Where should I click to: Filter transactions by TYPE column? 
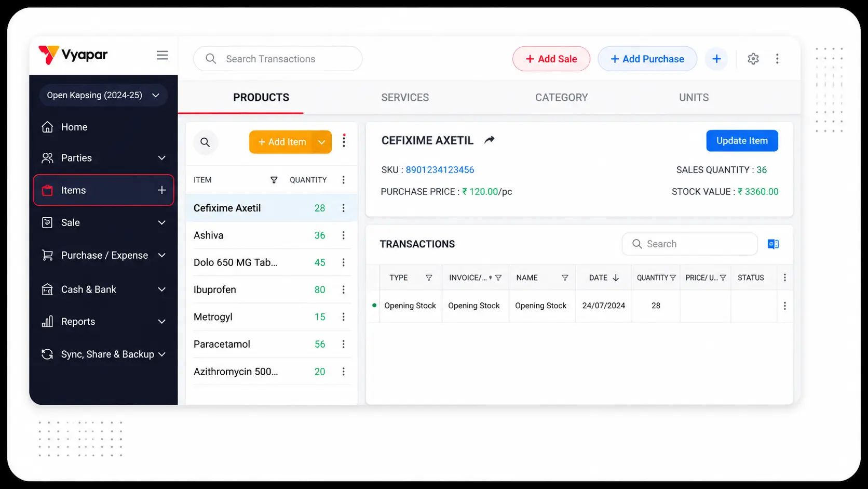point(429,278)
